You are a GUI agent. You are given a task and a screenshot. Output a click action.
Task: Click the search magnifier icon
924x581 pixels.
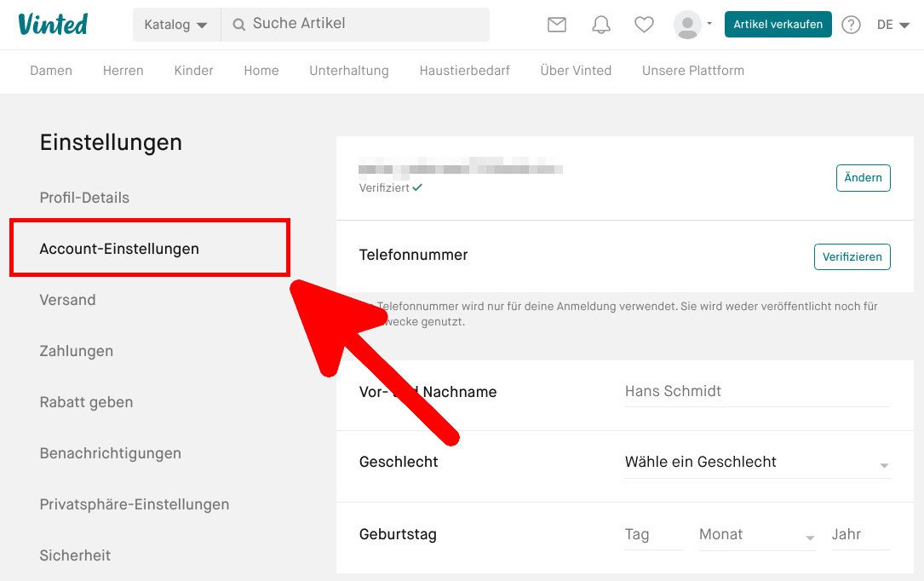(238, 25)
